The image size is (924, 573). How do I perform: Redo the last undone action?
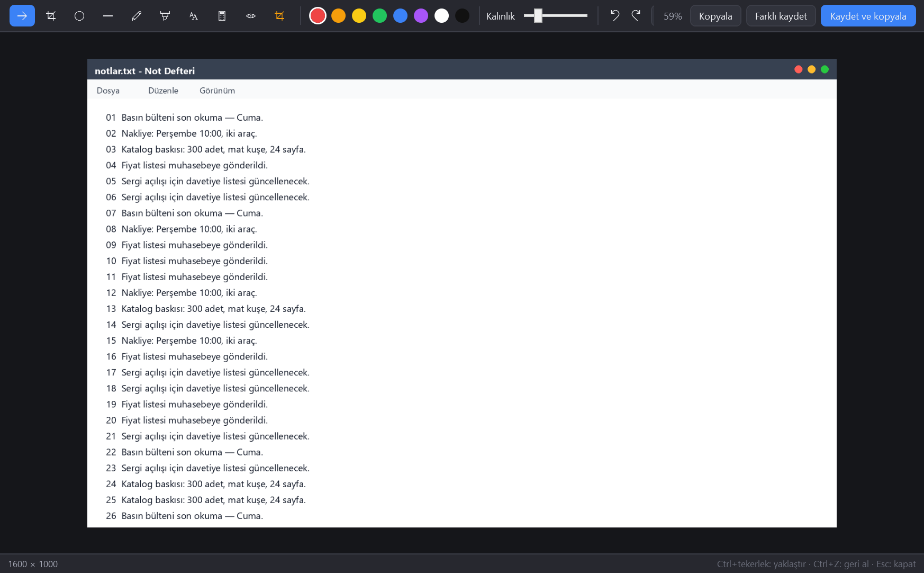click(x=636, y=16)
